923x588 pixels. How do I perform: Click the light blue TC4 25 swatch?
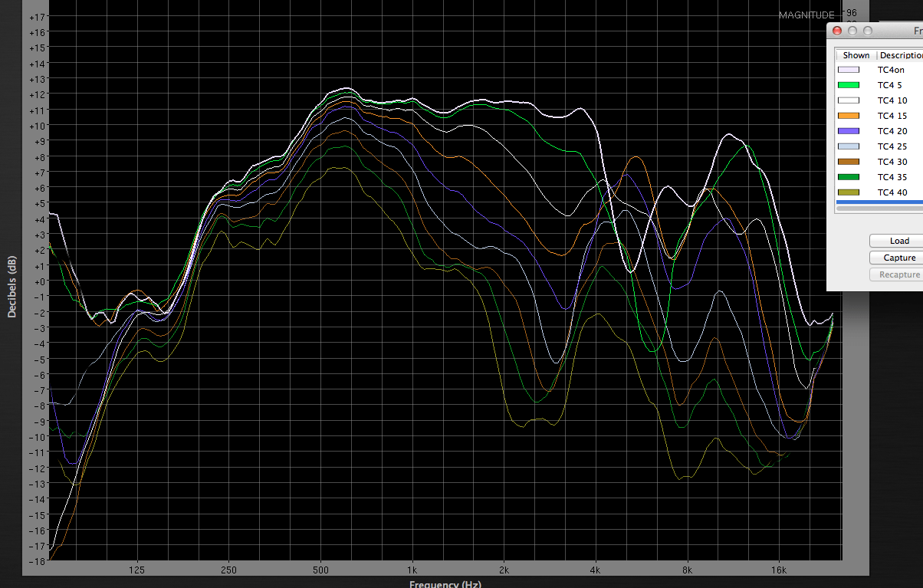(x=849, y=146)
